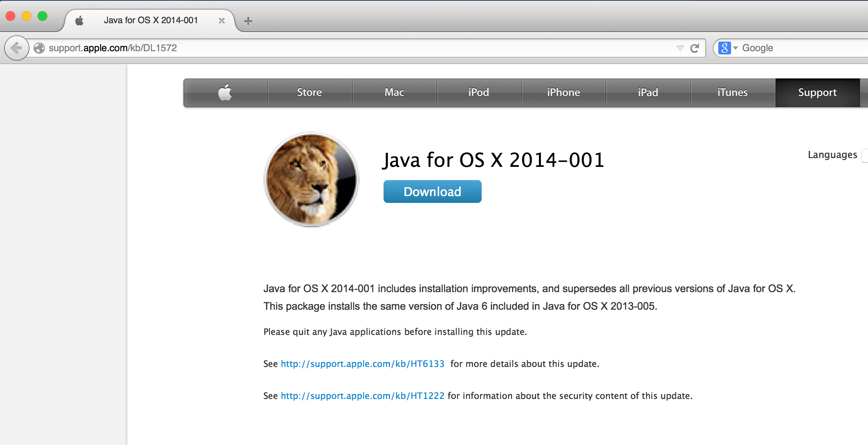868x445 pixels.
Task: Open the Languages selector
Action: [x=865, y=155]
